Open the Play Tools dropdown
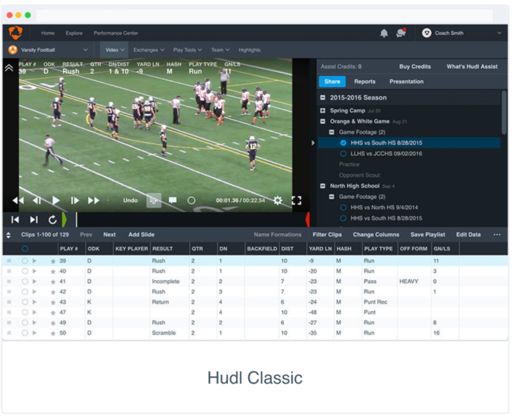 pos(188,50)
